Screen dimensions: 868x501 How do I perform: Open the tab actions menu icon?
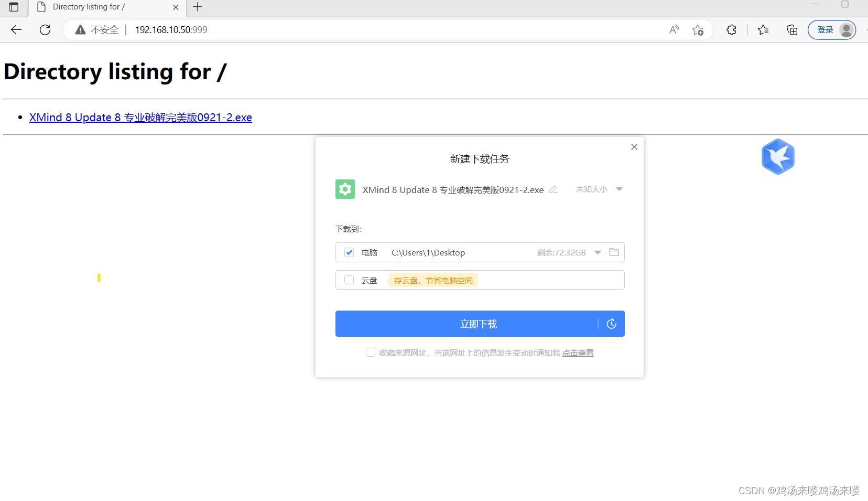click(x=14, y=7)
